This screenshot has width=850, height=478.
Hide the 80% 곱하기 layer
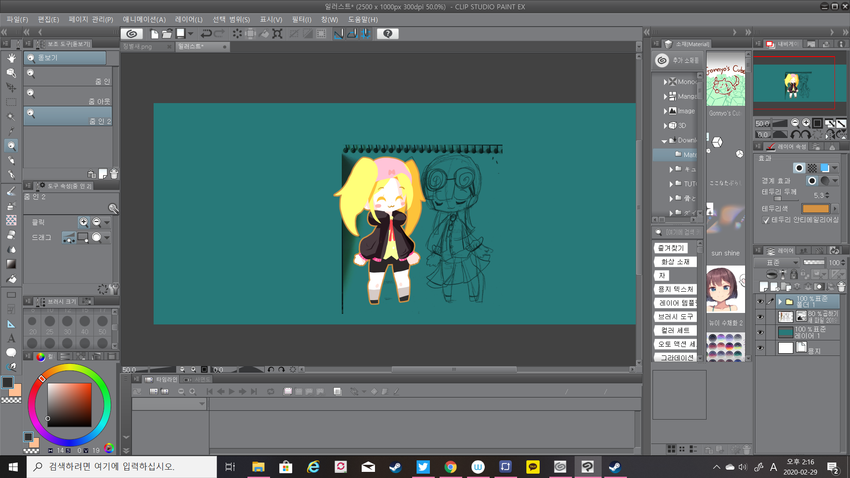coord(760,316)
